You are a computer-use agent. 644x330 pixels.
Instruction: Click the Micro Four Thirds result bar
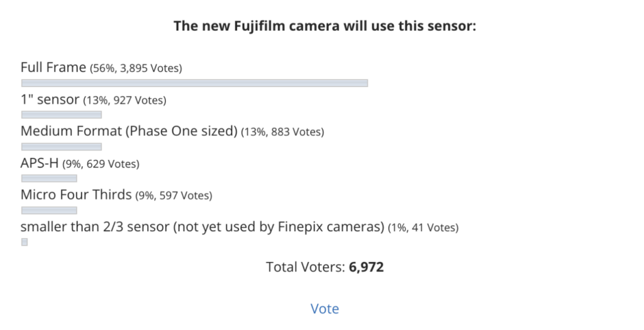tap(49, 210)
